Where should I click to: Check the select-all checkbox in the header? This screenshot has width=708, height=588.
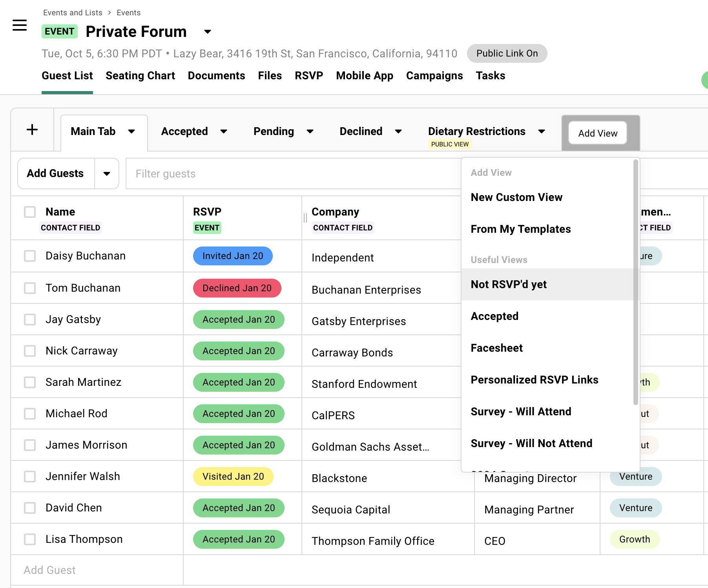[30, 212]
